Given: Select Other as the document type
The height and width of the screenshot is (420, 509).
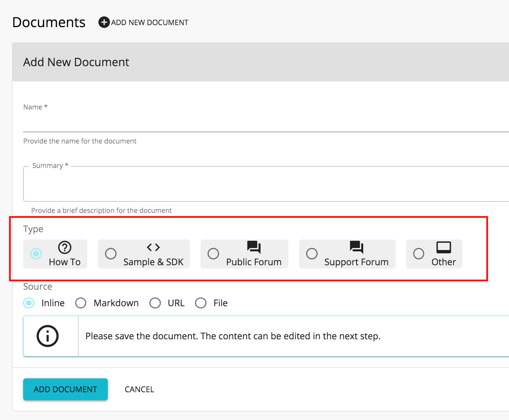Looking at the screenshot, I should (x=419, y=254).
